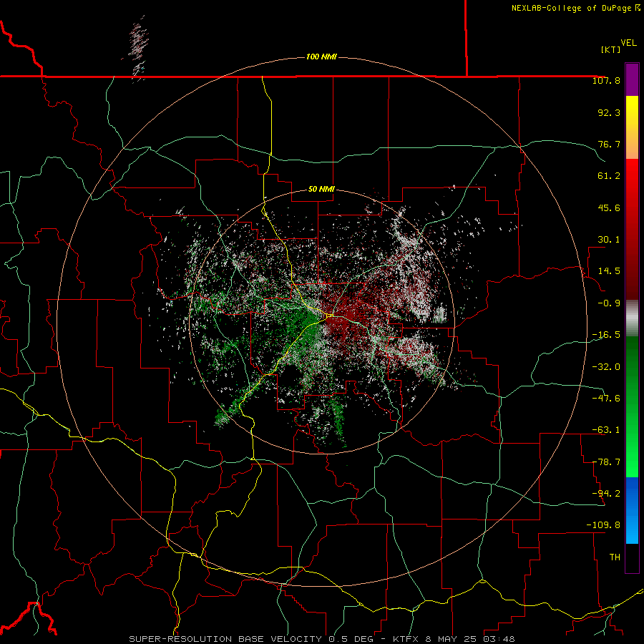Click the 100 NMI range ring label
Screen dimensions: 644x644
[x=321, y=57]
